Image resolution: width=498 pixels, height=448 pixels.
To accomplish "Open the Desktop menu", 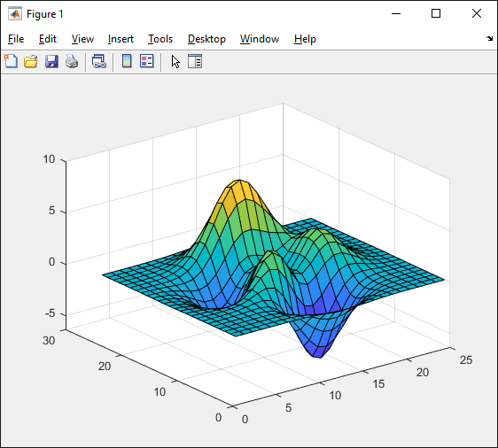I will pos(206,39).
